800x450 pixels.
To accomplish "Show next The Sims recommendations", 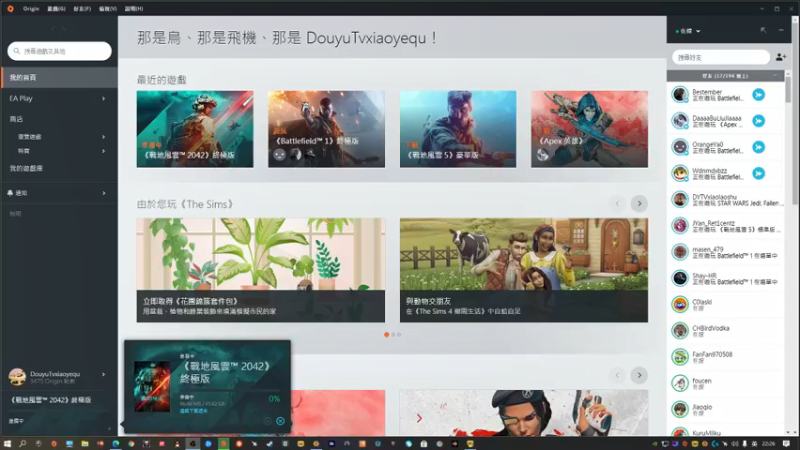I will (x=639, y=204).
